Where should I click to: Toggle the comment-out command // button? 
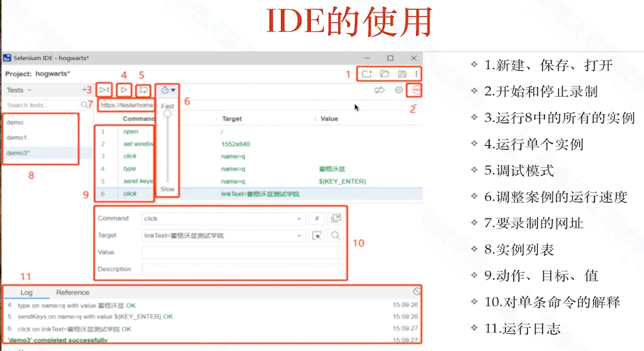317,219
